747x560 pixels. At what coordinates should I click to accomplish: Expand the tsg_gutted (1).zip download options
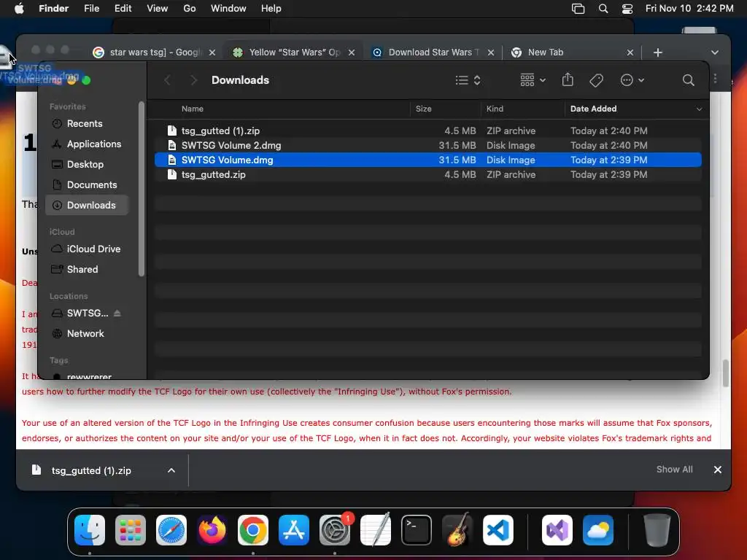pyautogui.click(x=171, y=470)
